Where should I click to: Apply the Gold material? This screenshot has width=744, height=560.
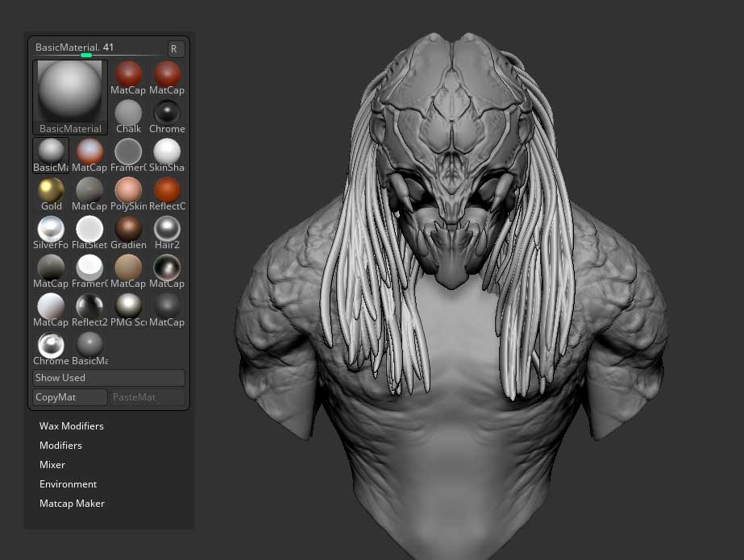point(51,194)
